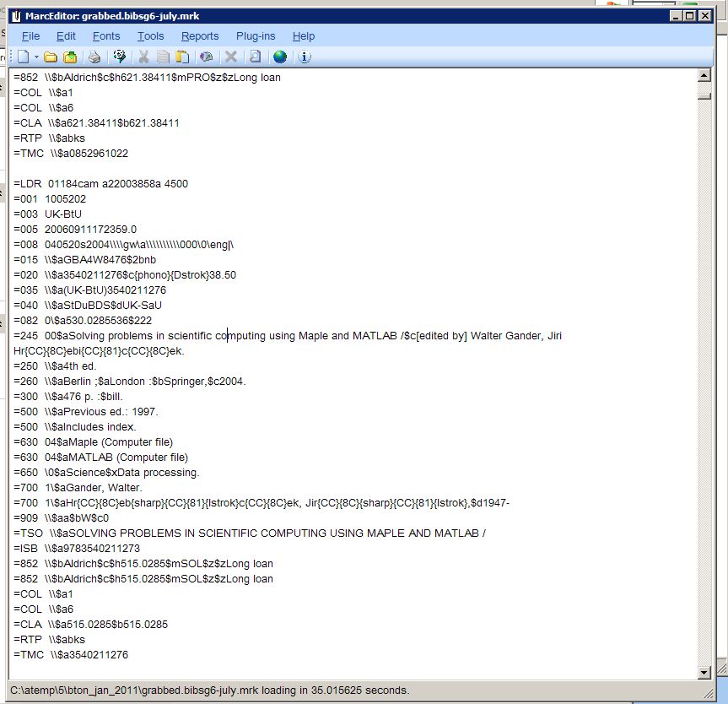Viewport: 728px width, 704px height.
Task: Click the '=ISB 9783540211273' line
Action: point(77,549)
